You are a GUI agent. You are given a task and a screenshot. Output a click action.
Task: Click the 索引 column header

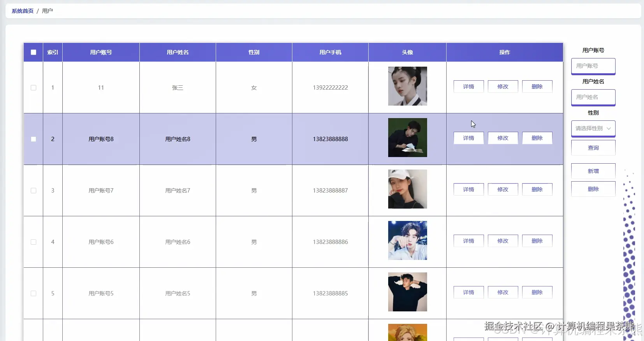click(x=53, y=52)
